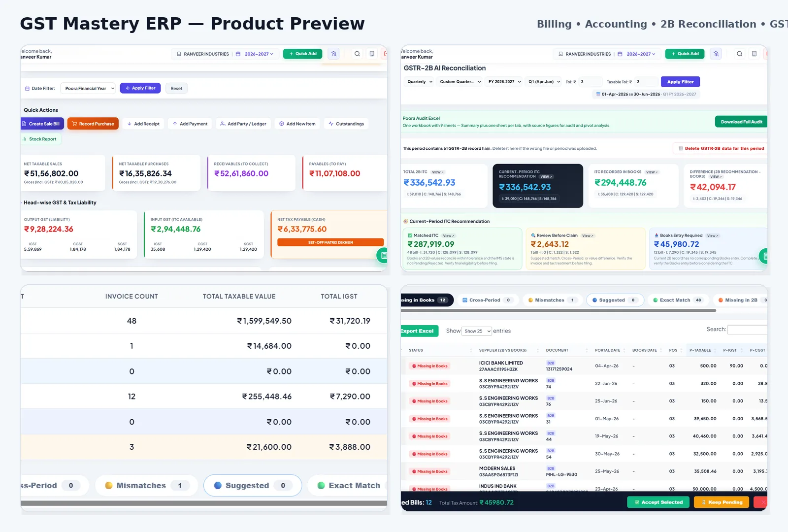Click the Reset filter button
788x532 pixels.
(176, 89)
